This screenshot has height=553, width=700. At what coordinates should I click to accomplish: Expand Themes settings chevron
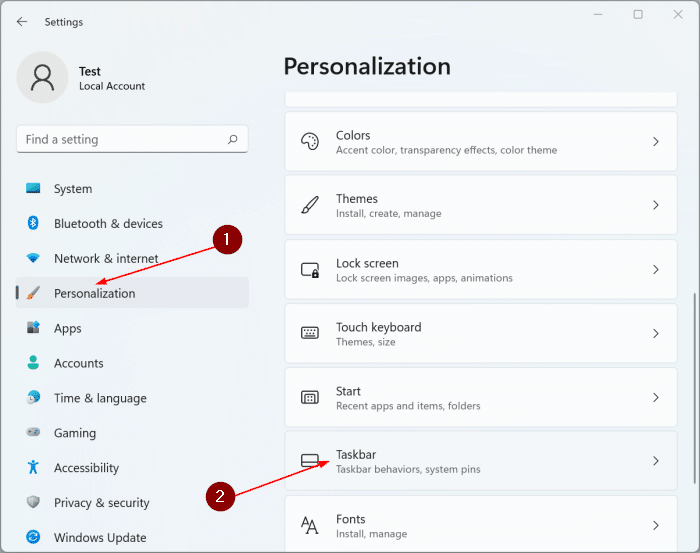click(655, 205)
